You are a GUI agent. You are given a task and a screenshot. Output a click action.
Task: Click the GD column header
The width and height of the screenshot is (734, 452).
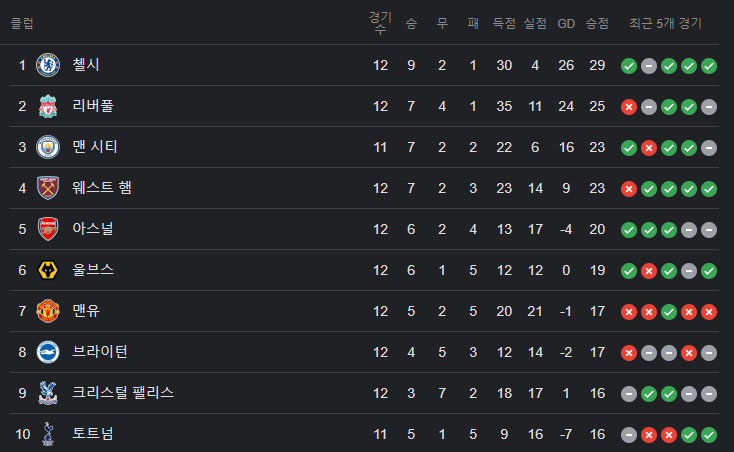tap(566, 23)
